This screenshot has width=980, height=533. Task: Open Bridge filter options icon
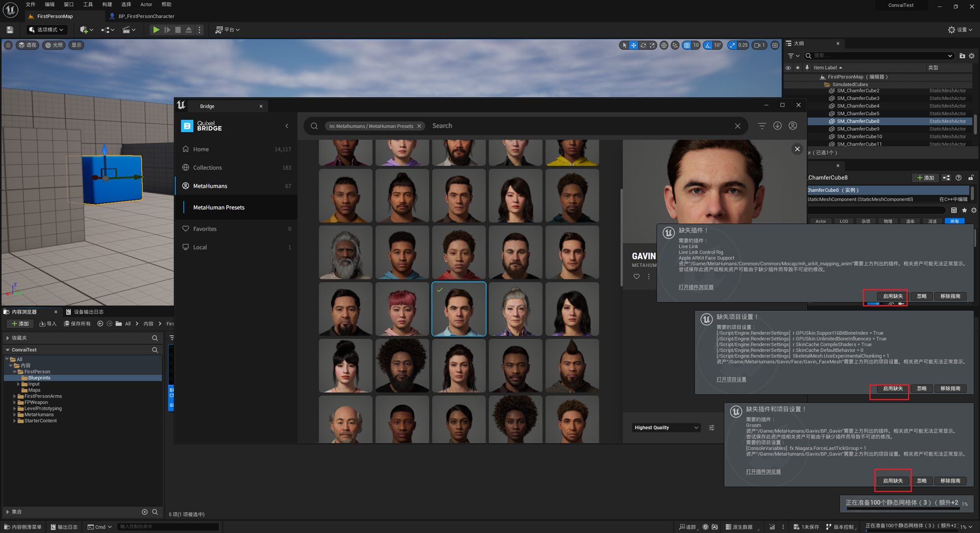pos(762,126)
